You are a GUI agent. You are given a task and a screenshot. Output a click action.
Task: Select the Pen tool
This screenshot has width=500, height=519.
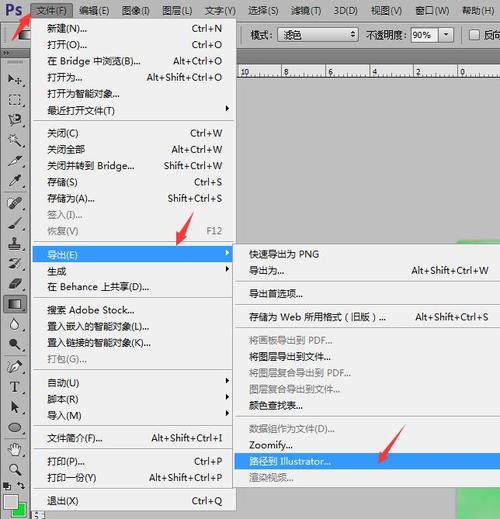coord(14,367)
